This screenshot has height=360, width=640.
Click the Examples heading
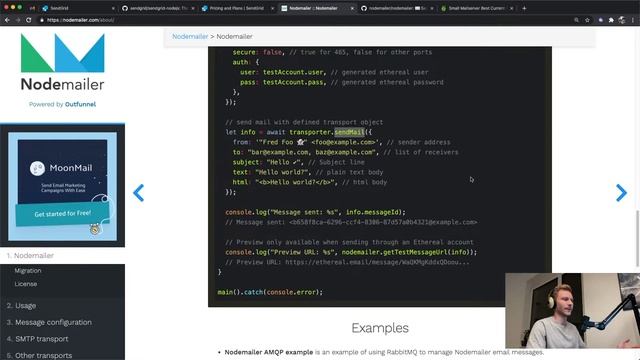click(380, 328)
